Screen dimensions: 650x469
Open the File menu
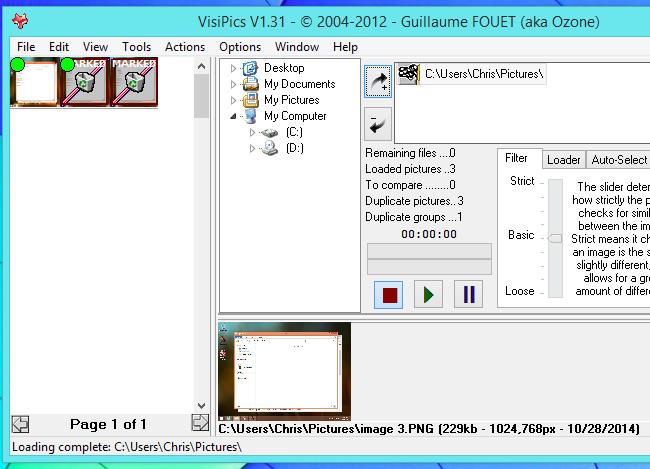pos(26,47)
